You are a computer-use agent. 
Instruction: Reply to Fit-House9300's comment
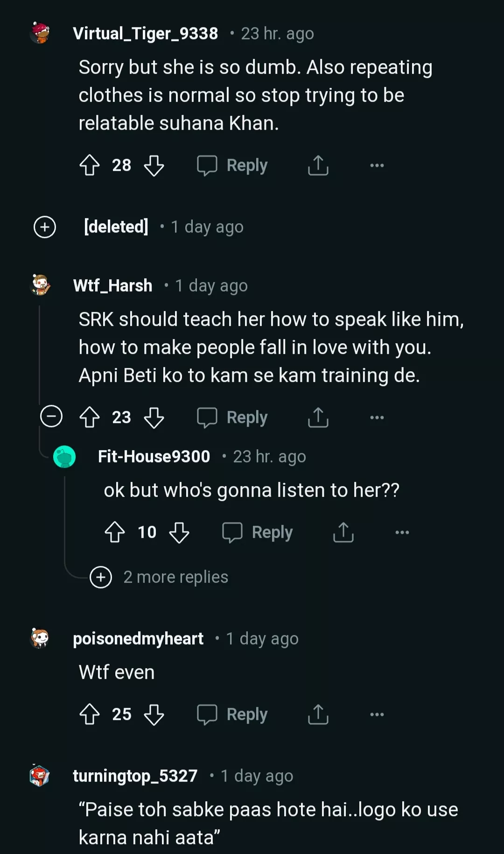258,532
